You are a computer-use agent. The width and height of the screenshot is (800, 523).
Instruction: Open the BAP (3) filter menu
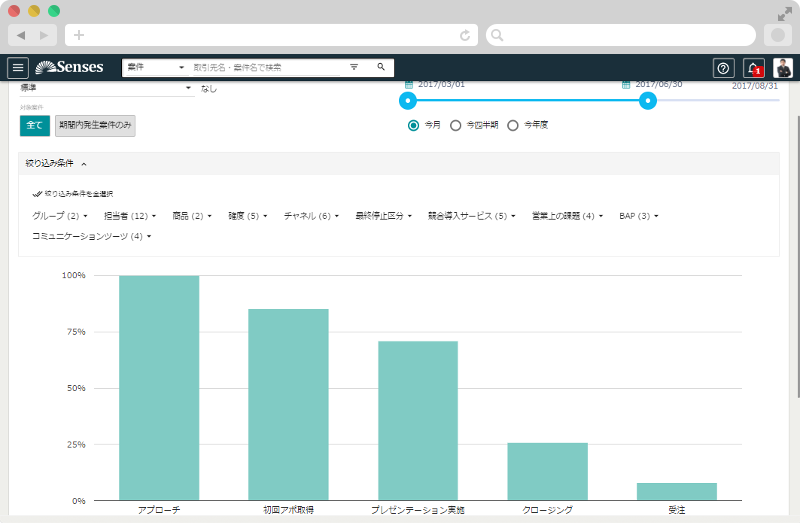(638, 216)
